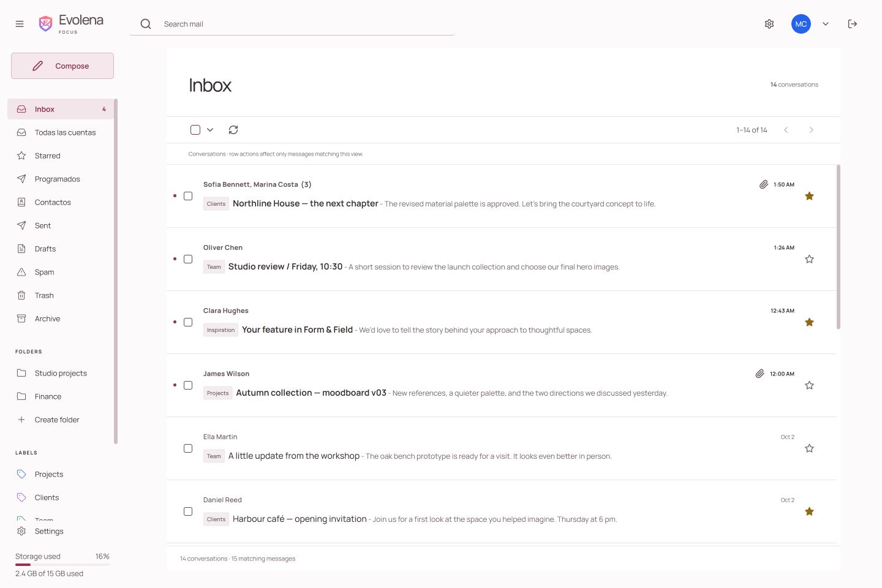
Task: Open the hamburger navigation menu
Action: (x=20, y=24)
